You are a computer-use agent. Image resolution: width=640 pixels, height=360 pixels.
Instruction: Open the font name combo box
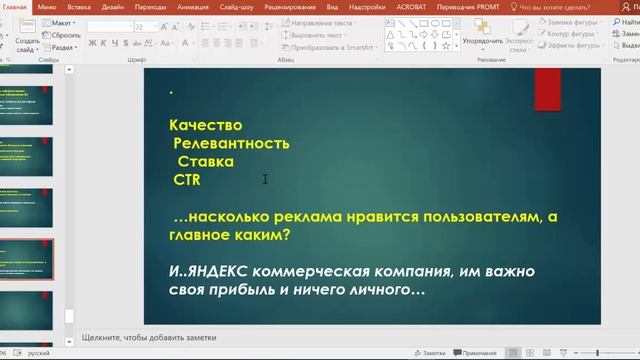click(x=110, y=27)
